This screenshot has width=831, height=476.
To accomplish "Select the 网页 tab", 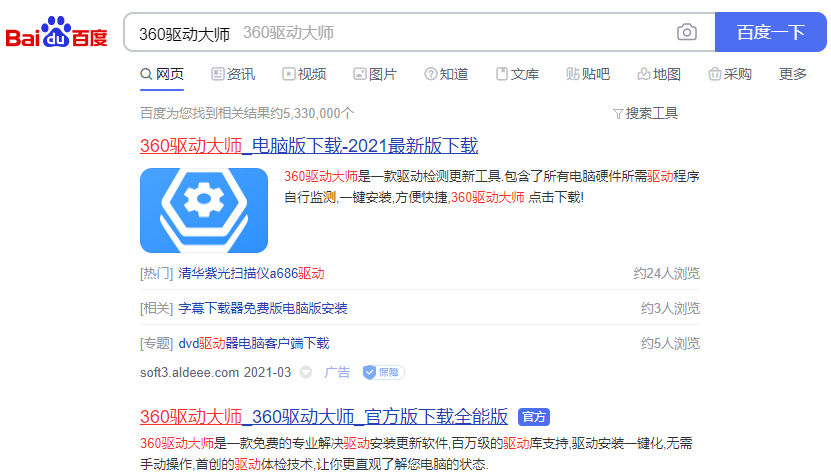I will coord(162,74).
